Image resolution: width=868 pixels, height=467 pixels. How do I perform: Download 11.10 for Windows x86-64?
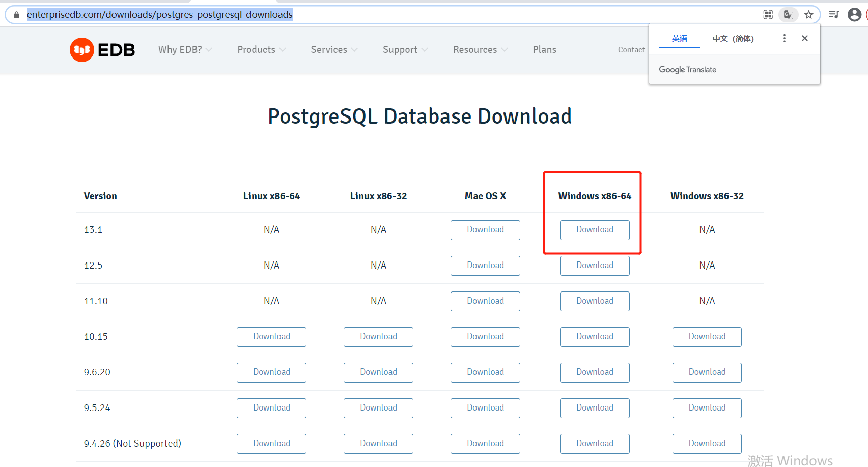pos(595,301)
